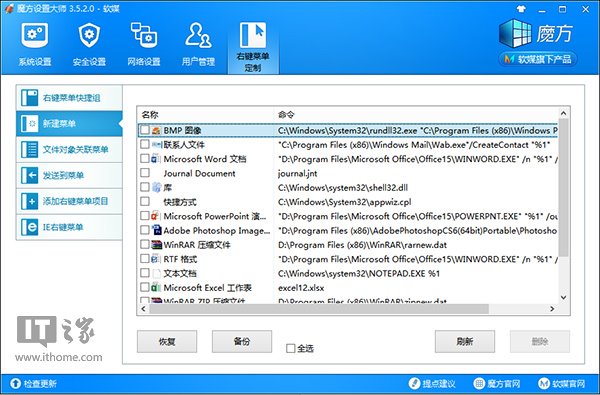The height and width of the screenshot is (395, 600).
Task: Click the RTF 格式 file icon
Action: pyautogui.click(x=156, y=259)
